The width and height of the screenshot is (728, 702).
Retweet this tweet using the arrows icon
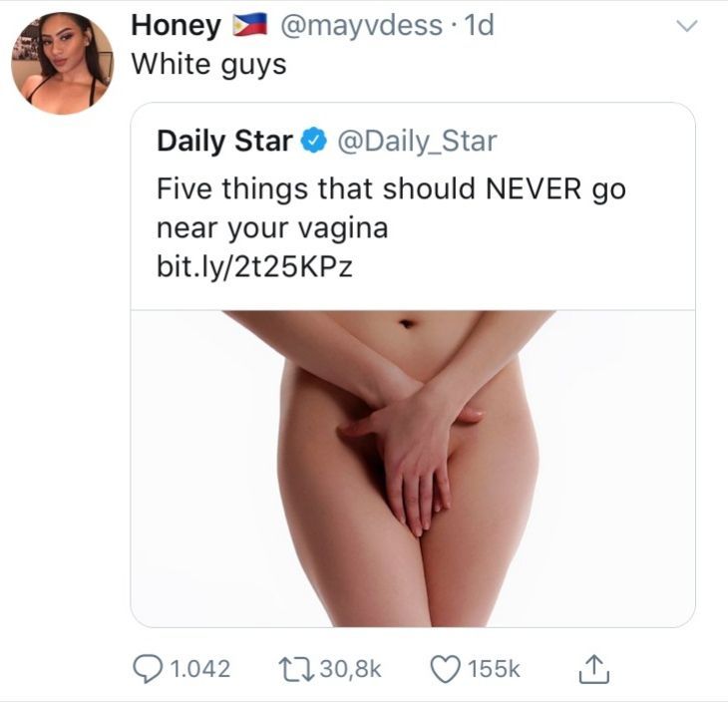point(291,668)
